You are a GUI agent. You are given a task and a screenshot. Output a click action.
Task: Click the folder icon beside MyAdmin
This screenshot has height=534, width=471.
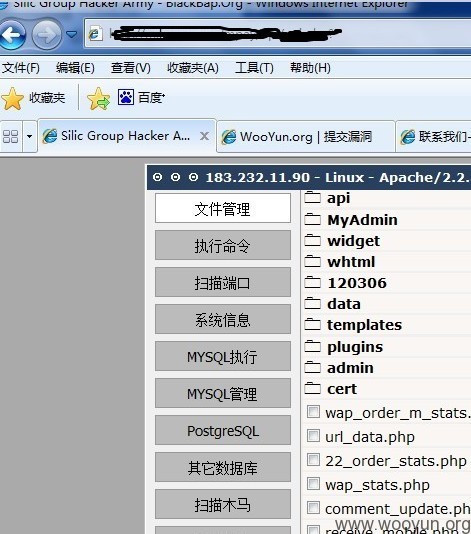tap(312, 220)
